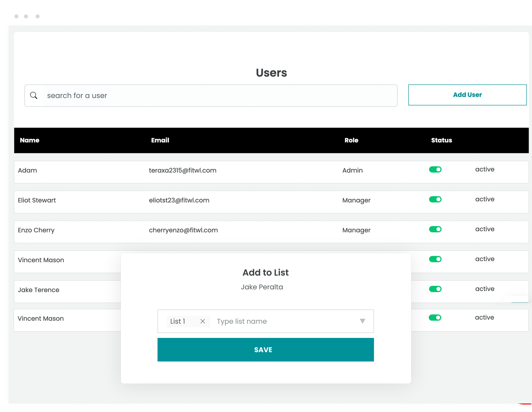Click the Add User button
Screen dimensions: 532x412
(x=467, y=95)
